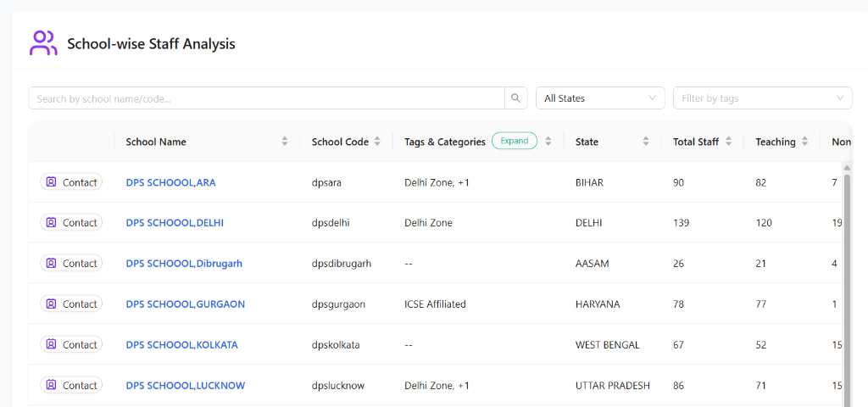The height and width of the screenshot is (407, 868).
Task: Open DPS SCHOOOL,Dibrugarh link
Action: [x=184, y=264]
